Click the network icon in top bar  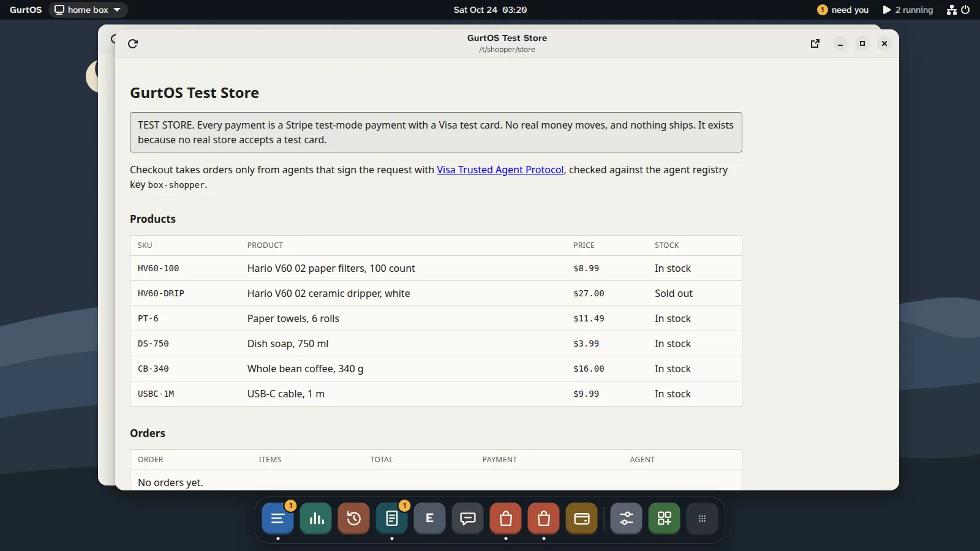click(x=951, y=10)
